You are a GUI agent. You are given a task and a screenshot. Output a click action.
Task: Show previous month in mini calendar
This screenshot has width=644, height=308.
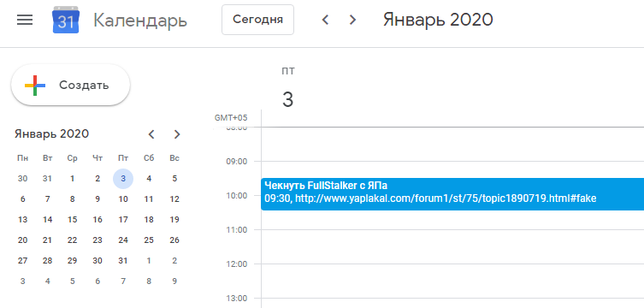(151, 134)
